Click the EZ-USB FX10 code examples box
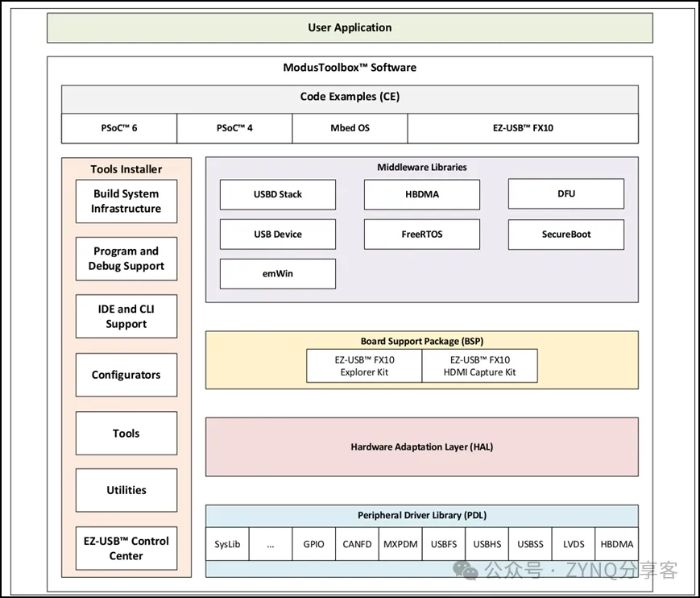The image size is (700, 598). point(523,128)
